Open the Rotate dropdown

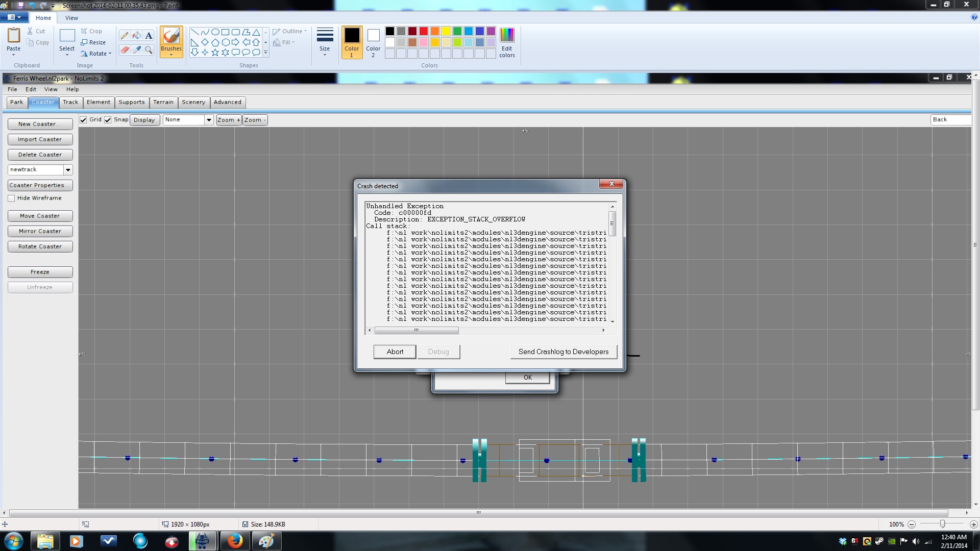96,54
